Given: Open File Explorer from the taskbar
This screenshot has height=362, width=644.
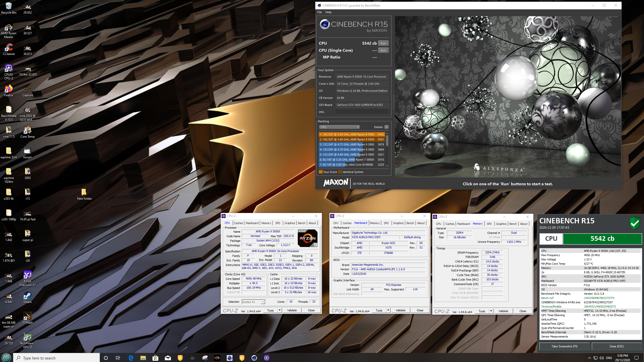Looking at the screenshot, I should [x=143, y=358].
